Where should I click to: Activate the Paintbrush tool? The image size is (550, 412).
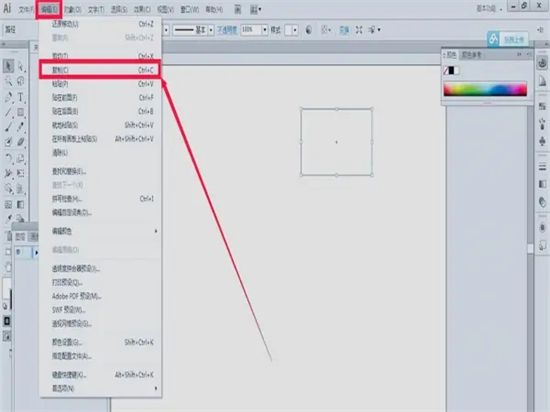coord(8,127)
